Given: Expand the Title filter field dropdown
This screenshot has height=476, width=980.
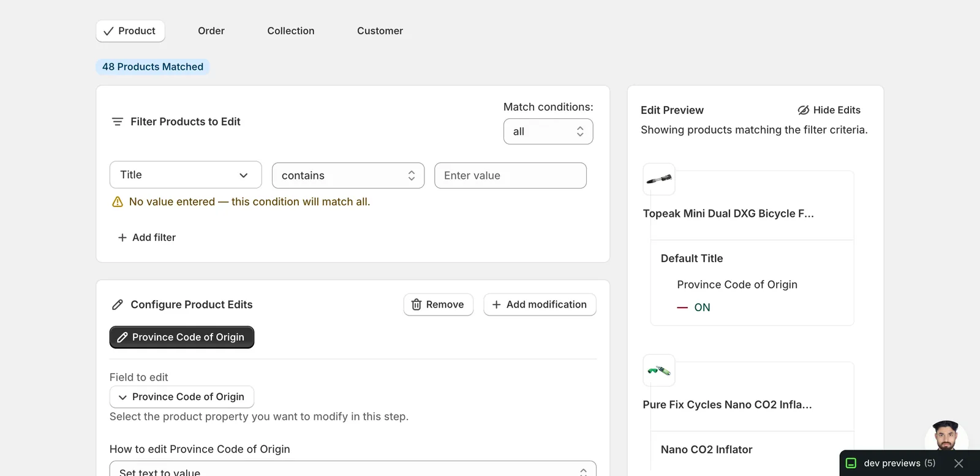Looking at the screenshot, I should tap(186, 175).
